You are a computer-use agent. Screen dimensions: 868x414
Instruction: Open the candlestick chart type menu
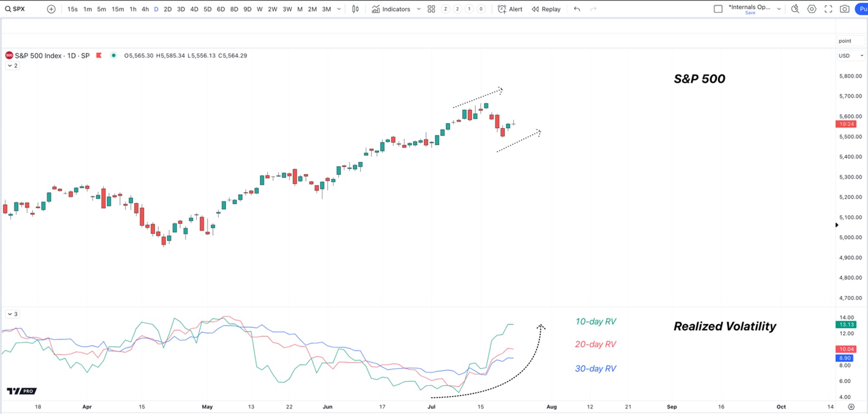[x=356, y=9]
